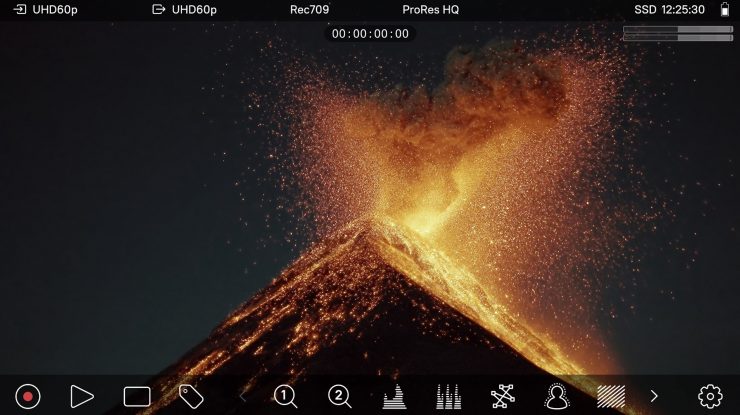Screen dimensions: 740x415
Task: Tap the play button
Action: coord(82,396)
